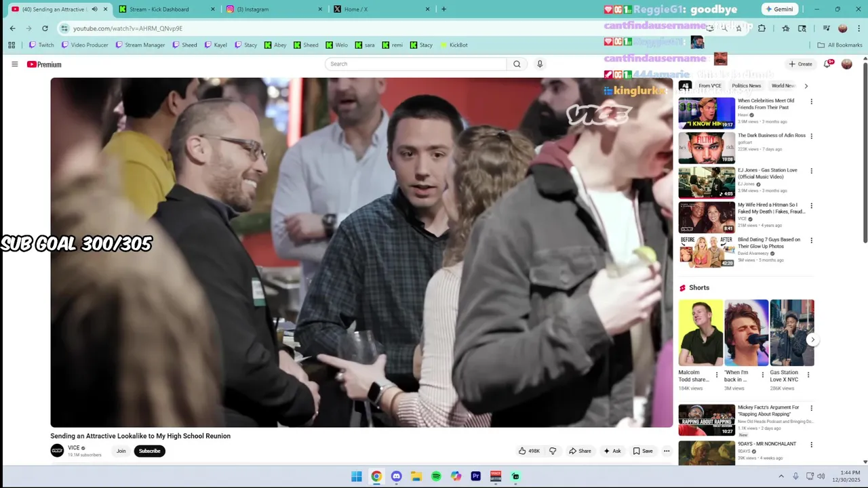Dislike the video with thumbs down
Viewport: 868px width, 488px height.
point(553,451)
